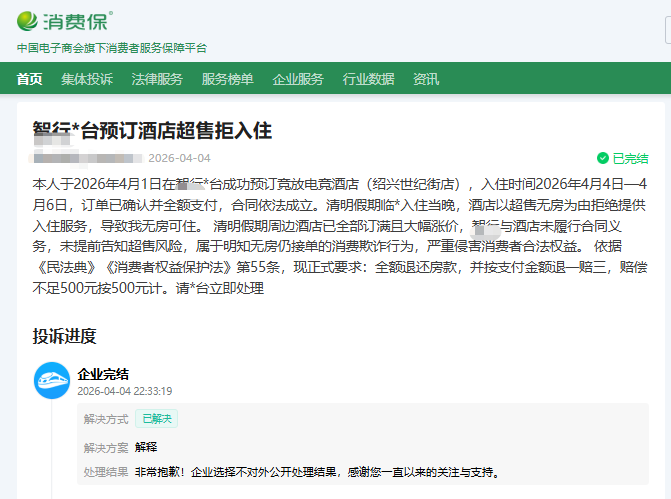This screenshot has height=499, width=671.
Task: Click the 投诉进度 section heading
Action: (x=64, y=336)
